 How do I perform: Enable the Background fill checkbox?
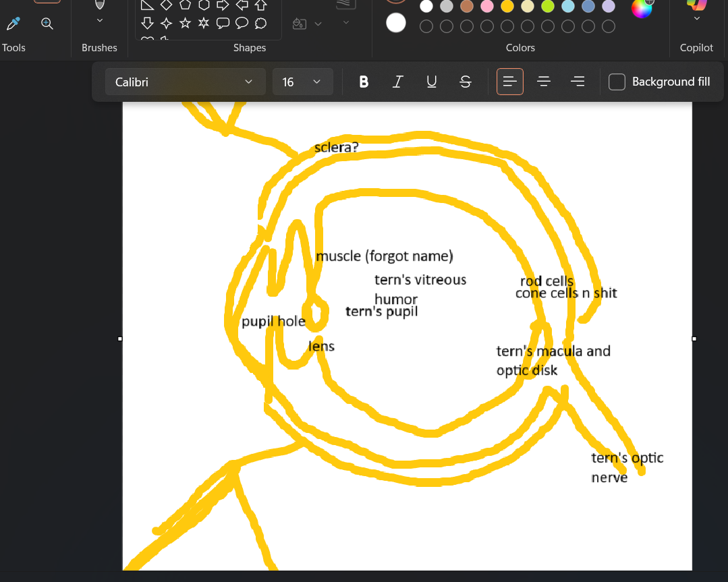(617, 82)
